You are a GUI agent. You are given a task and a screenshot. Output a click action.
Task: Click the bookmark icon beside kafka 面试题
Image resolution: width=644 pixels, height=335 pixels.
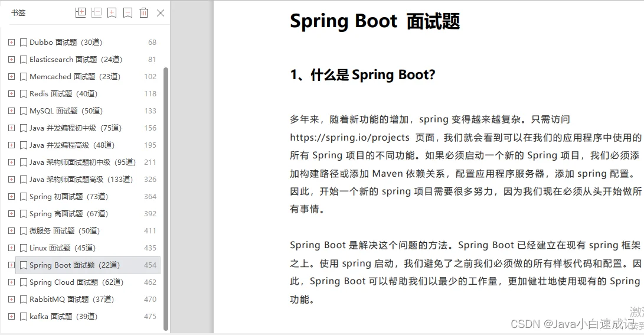[24, 317]
